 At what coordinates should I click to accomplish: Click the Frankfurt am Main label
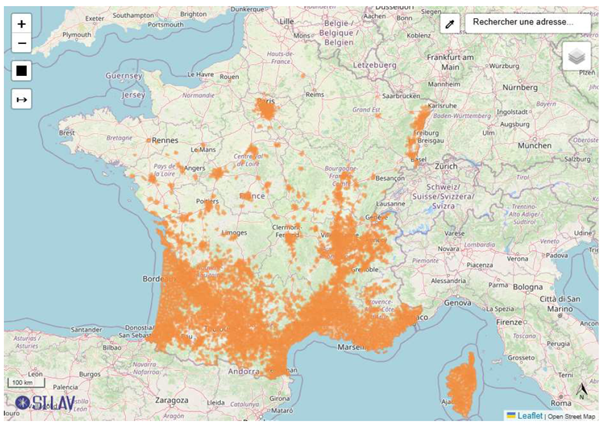[x=450, y=62]
